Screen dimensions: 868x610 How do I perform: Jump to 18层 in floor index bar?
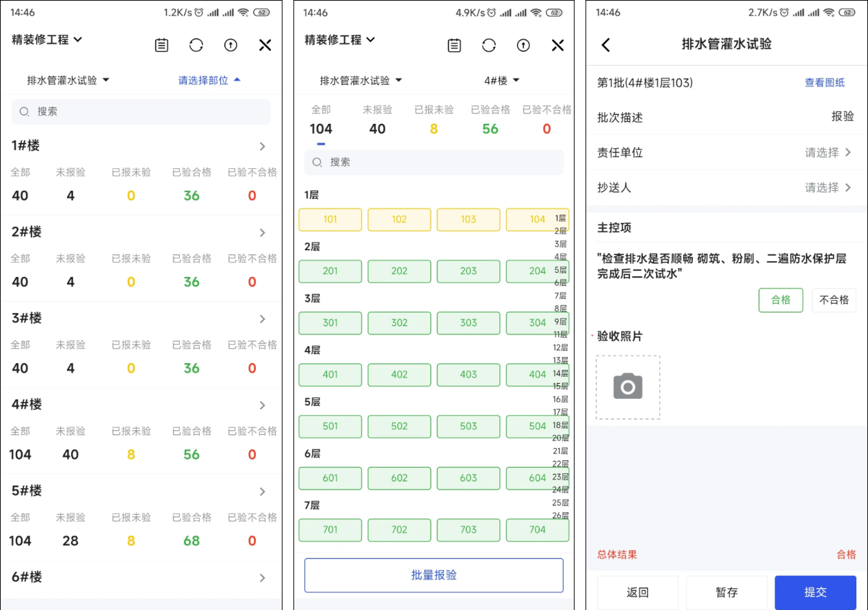pos(560,425)
